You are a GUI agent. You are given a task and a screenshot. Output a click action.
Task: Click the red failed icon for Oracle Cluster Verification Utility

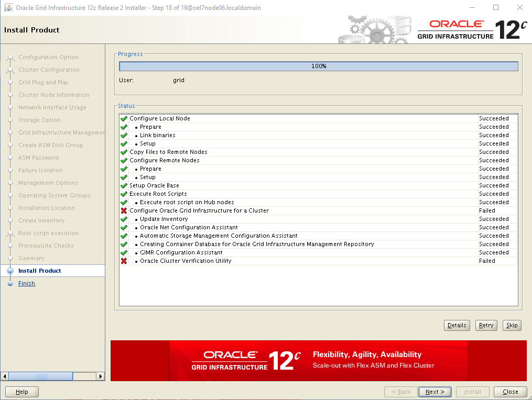tap(124, 261)
